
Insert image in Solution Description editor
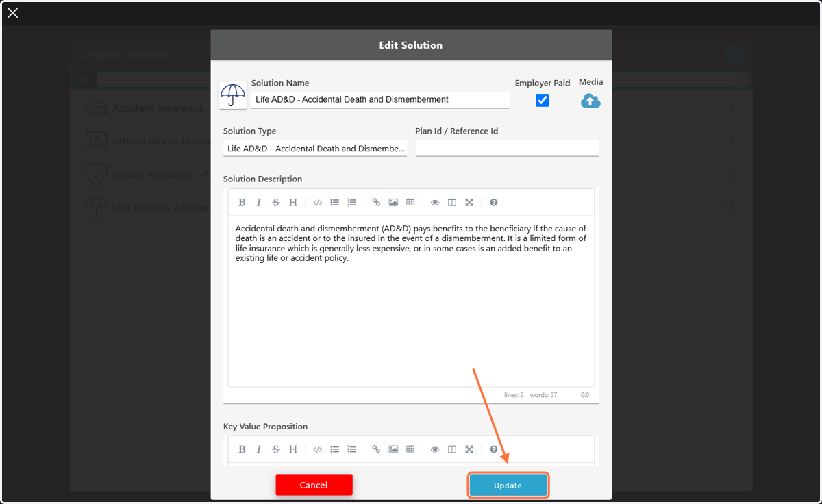coord(393,202)
